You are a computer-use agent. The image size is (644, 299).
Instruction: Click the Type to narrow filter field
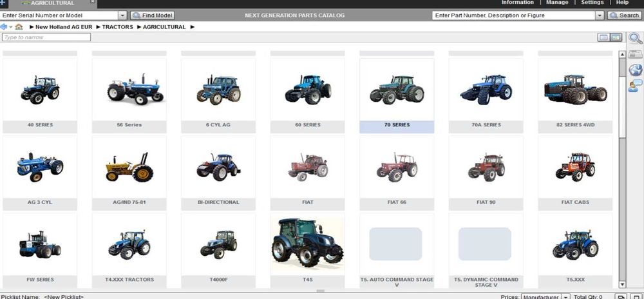coord(46,37)
